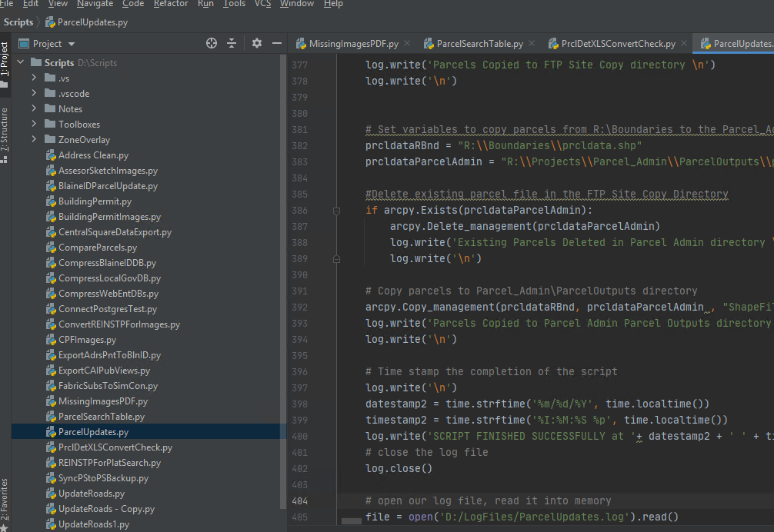774x532 pixels.
Task: Toggle the Structure tool window side tab
Action: (5, 131)
